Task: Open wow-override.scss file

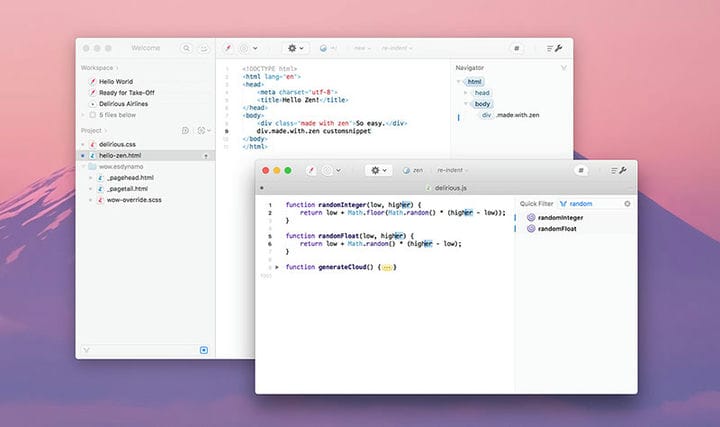Action: tap(134, 200)
